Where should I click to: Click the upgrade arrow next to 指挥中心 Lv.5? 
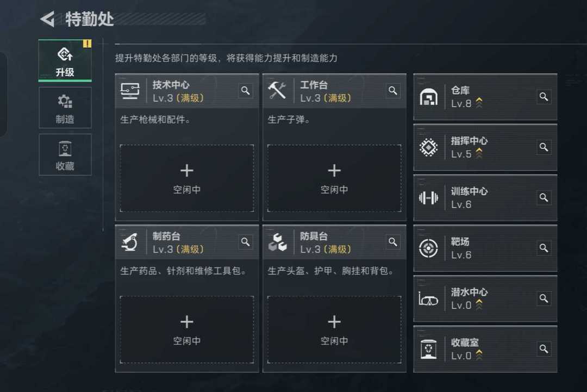(479, 153)
